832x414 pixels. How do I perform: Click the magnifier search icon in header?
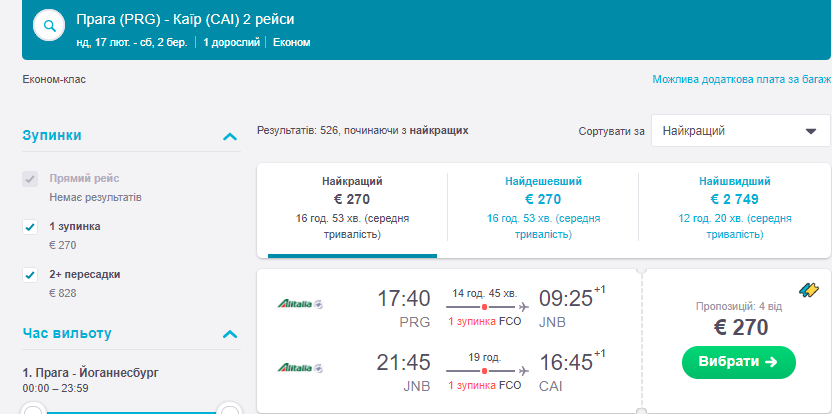(x=49, y=27)
